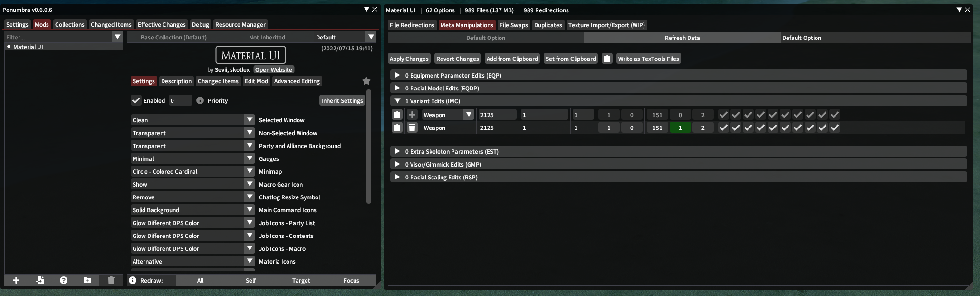Click the Priority info icon
This screenshot has width=980, height=296.
pyautogui.click(x=200, y=100)
